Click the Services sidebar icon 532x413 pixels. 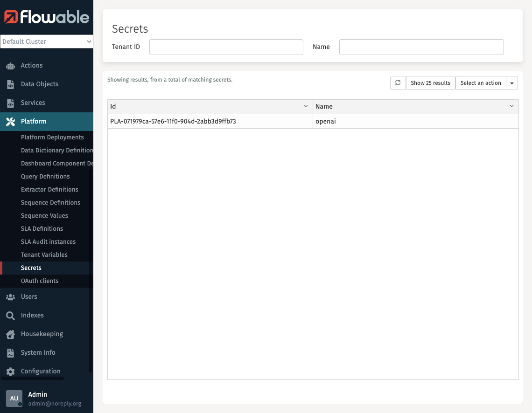pyautogui.click(x=11, y=103)
